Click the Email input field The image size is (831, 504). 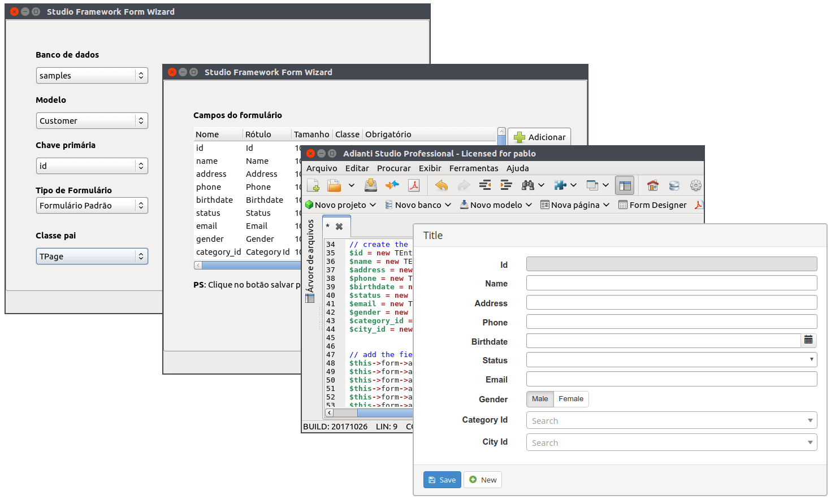(x=672, y=379)
